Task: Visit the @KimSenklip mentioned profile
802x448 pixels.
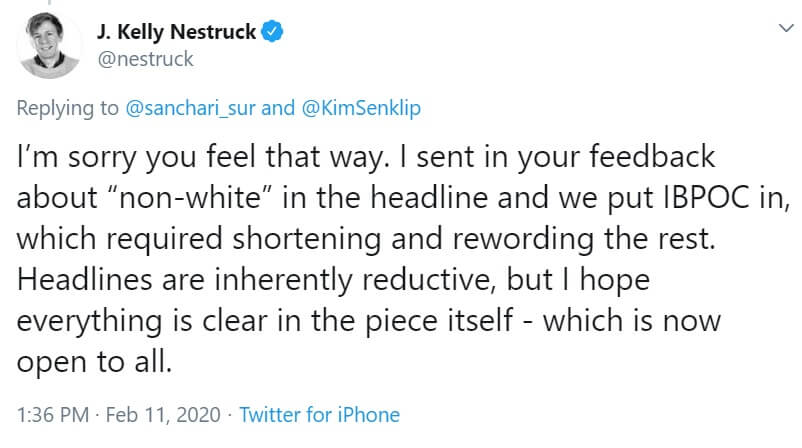Action: (x=362, y=108)
